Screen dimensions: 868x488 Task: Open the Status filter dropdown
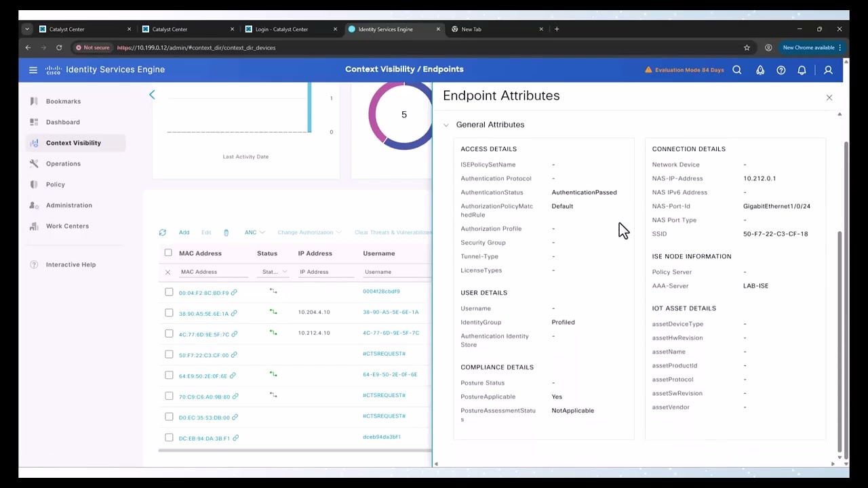click(275, 272)
